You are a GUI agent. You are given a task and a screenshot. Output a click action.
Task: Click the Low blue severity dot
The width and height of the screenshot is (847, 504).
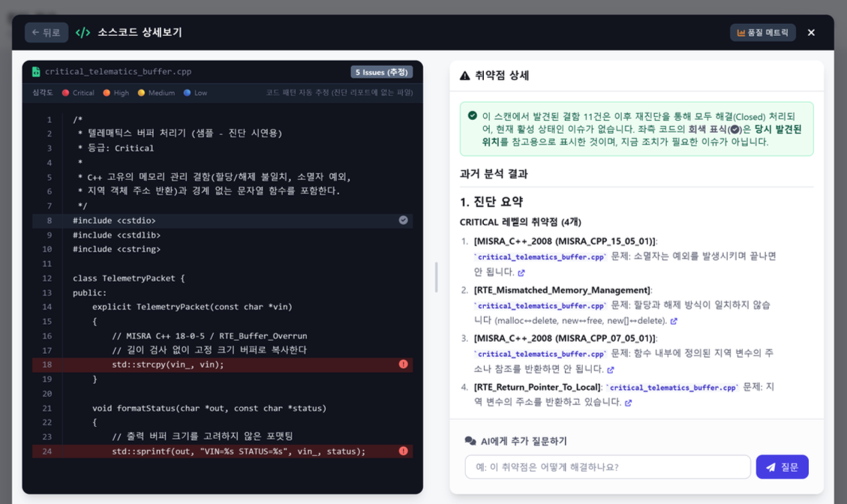pyautogui.click(x=187, y=93)
